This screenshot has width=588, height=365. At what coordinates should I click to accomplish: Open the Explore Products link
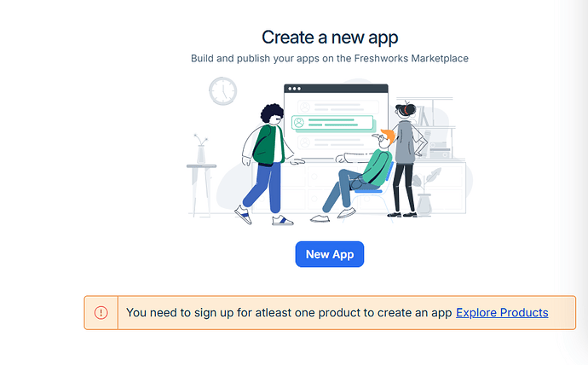coord(502,313)
